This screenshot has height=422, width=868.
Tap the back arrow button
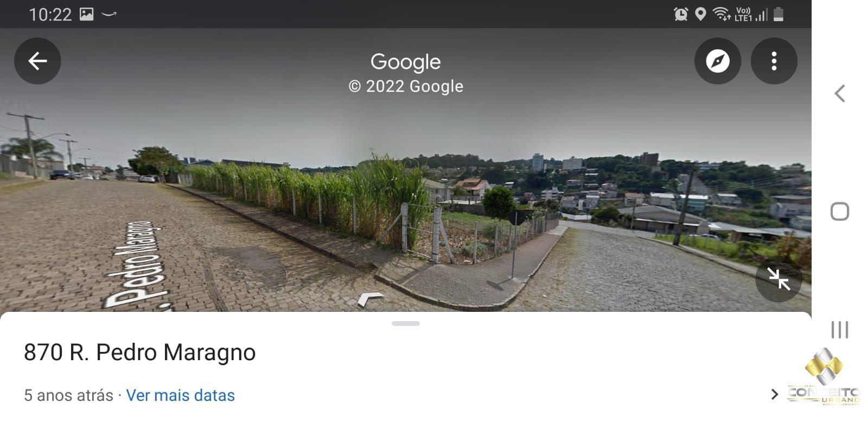(x=37, y=61)
